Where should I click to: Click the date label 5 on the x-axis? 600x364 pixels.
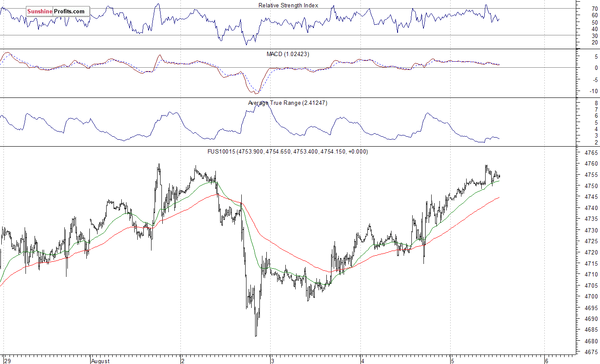[453, 361]
